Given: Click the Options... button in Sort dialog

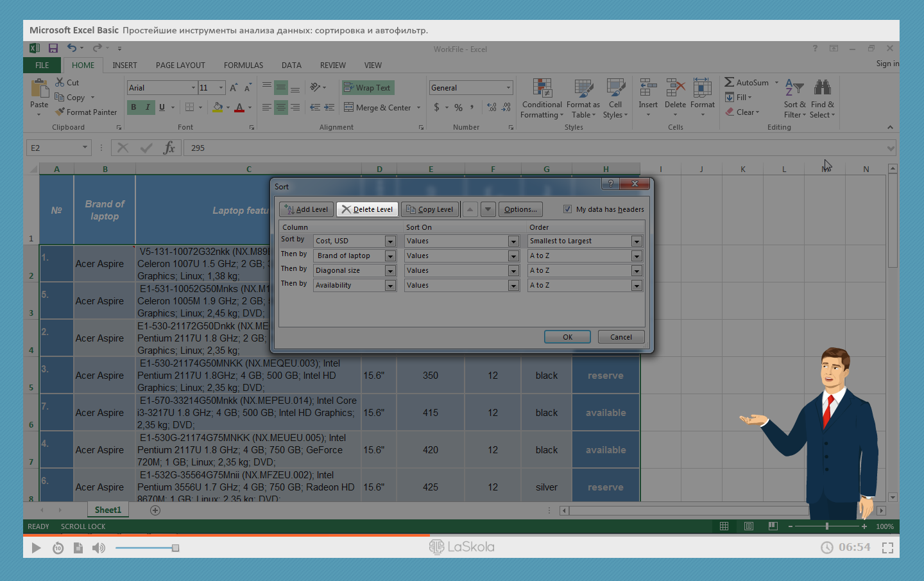Looking at the screenshot, I should pos(520,209).
